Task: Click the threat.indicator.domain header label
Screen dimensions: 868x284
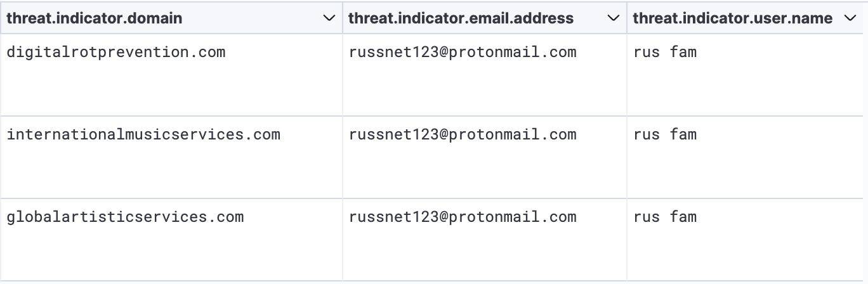Action: pos(94,18)
